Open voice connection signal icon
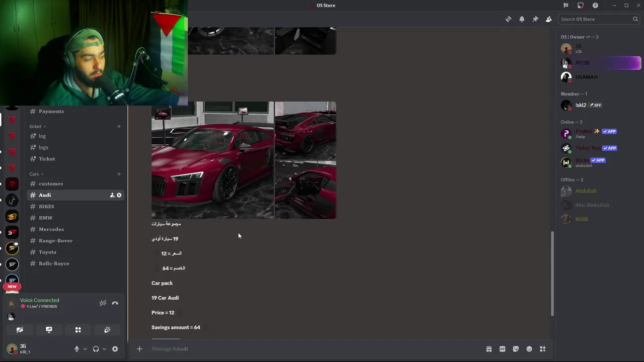Image resolution: width=644 pixels, height=362 pixels. tap(12, 303)
